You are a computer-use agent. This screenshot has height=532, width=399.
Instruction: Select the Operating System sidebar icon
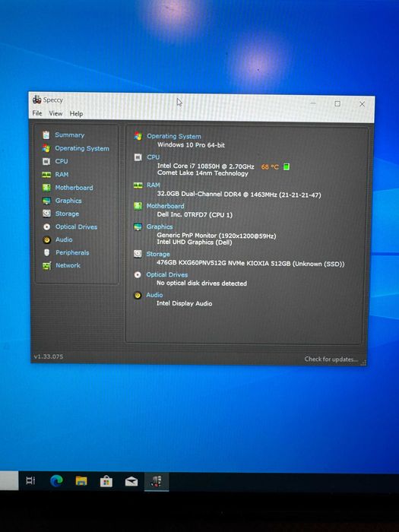click(x=46, y=148)
